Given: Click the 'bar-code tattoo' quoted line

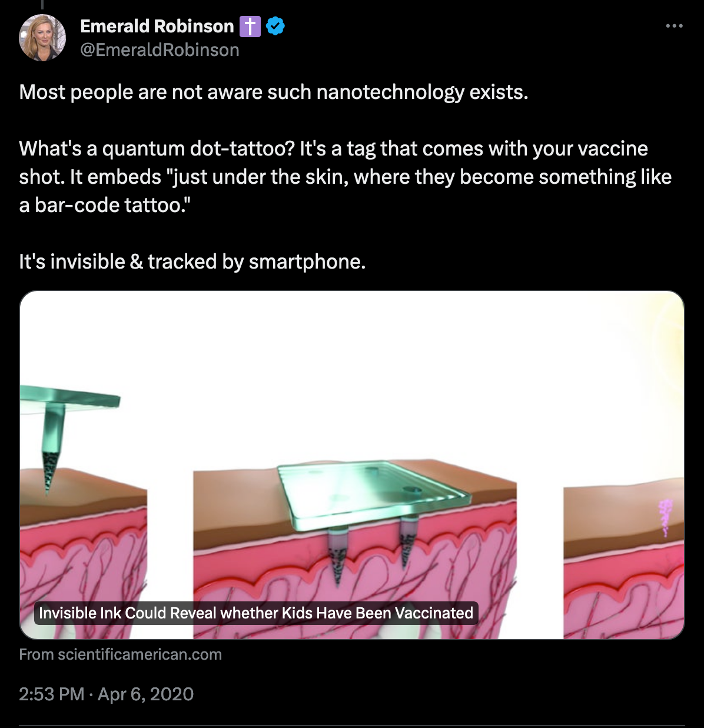Looking at the screenshot, I should (x=105, y=205).
